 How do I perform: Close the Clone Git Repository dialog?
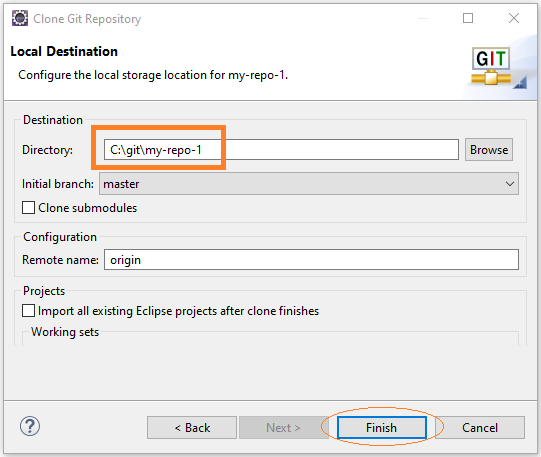point(514,18)
